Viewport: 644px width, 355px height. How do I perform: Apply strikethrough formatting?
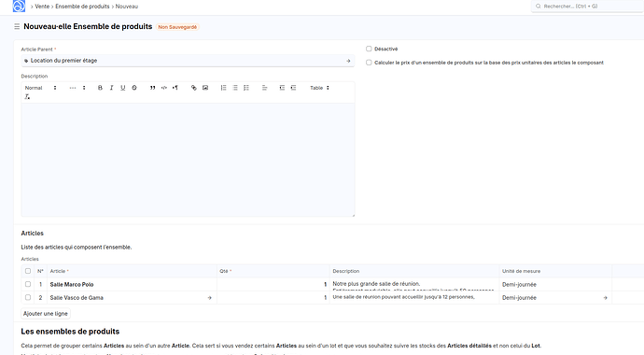[x=134, y=88]
